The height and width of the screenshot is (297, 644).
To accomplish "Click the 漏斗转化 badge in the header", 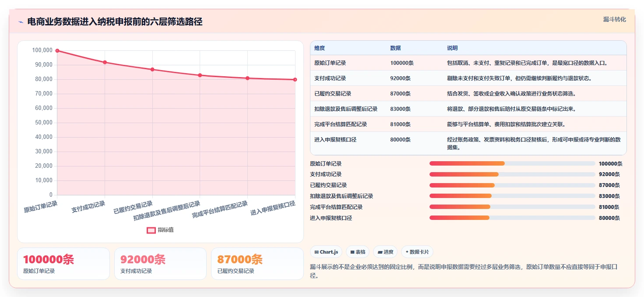I will pyautogui.click(x=615, y=20).
